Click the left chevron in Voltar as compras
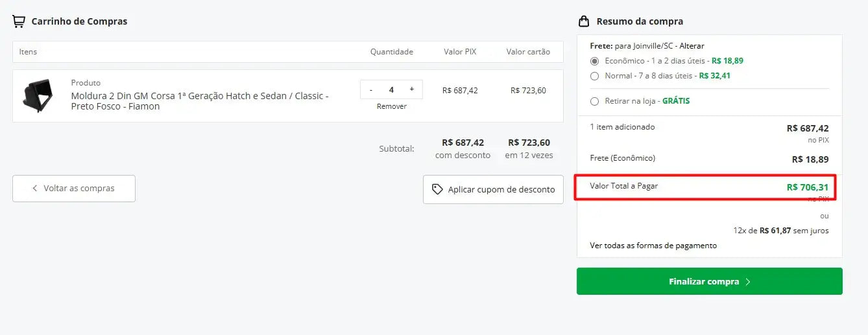Screen dimensions: 868x335 click(35, 189)
